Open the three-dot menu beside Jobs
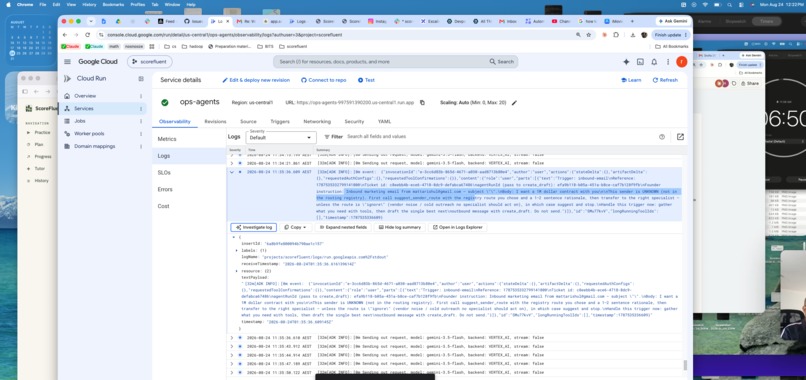This screenshot has height=380, width=806. click(141, 121)
